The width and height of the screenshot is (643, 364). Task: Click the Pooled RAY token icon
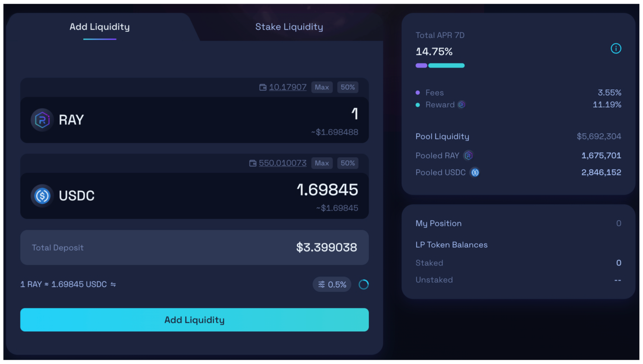pos(468,156)
